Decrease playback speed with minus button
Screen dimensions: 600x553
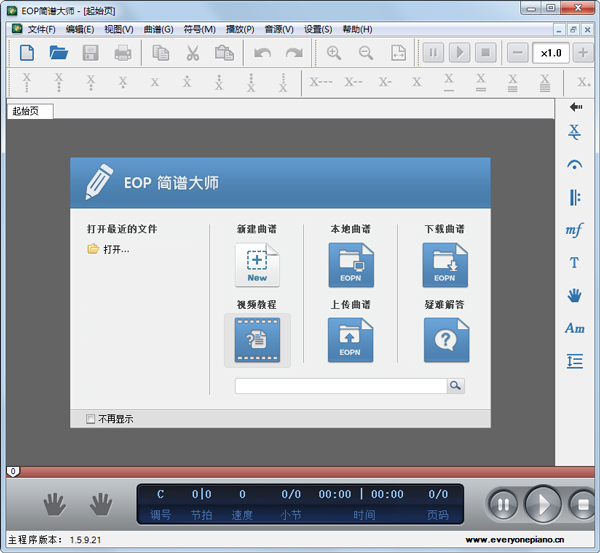[518, 52]
